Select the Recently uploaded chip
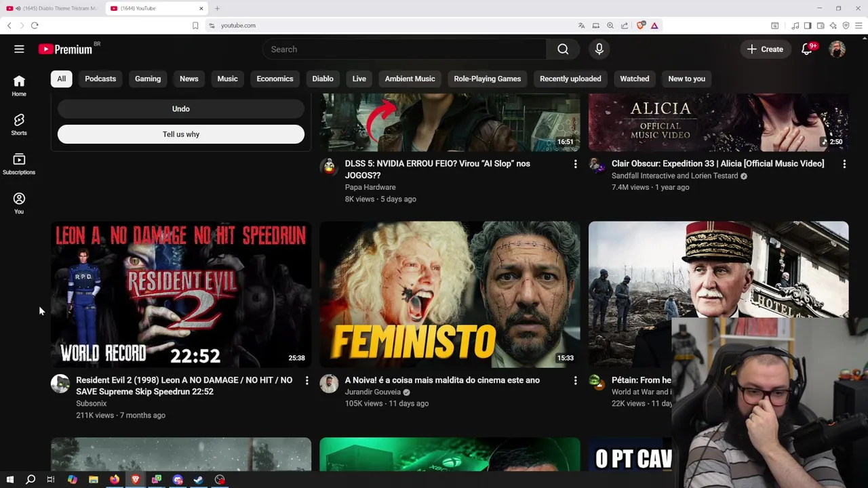The image size is (868, 488). point(570,79)
